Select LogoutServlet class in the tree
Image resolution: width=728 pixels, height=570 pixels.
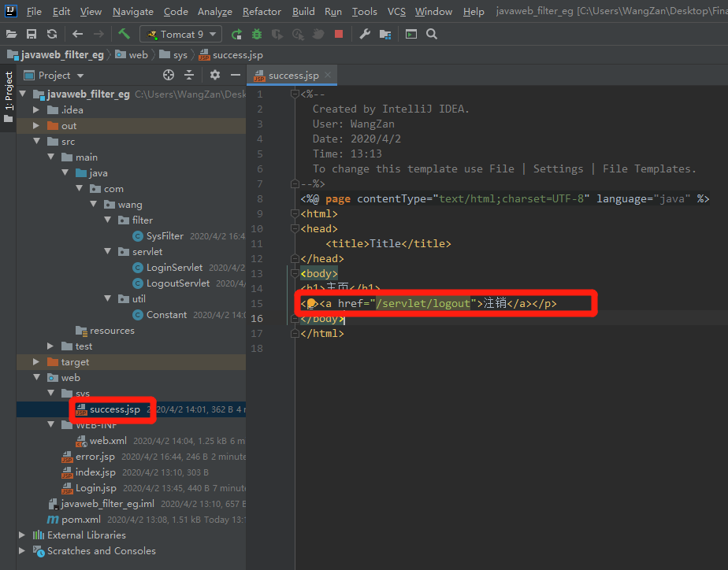click(178, 283)
